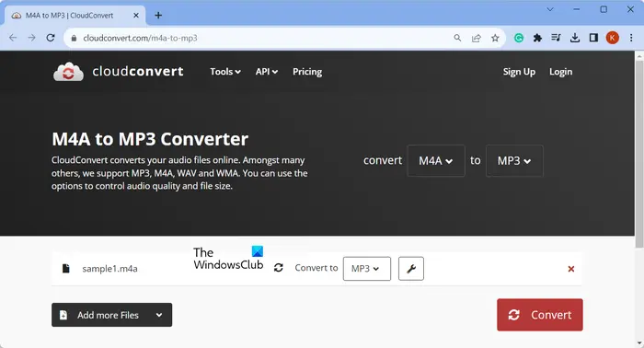Click the red Convert button

[x=540, y=315]
